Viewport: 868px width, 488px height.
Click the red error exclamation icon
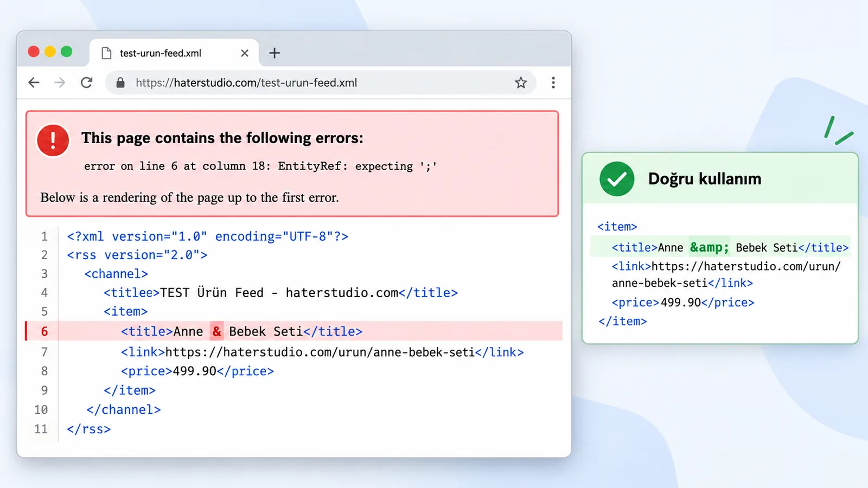53,140
